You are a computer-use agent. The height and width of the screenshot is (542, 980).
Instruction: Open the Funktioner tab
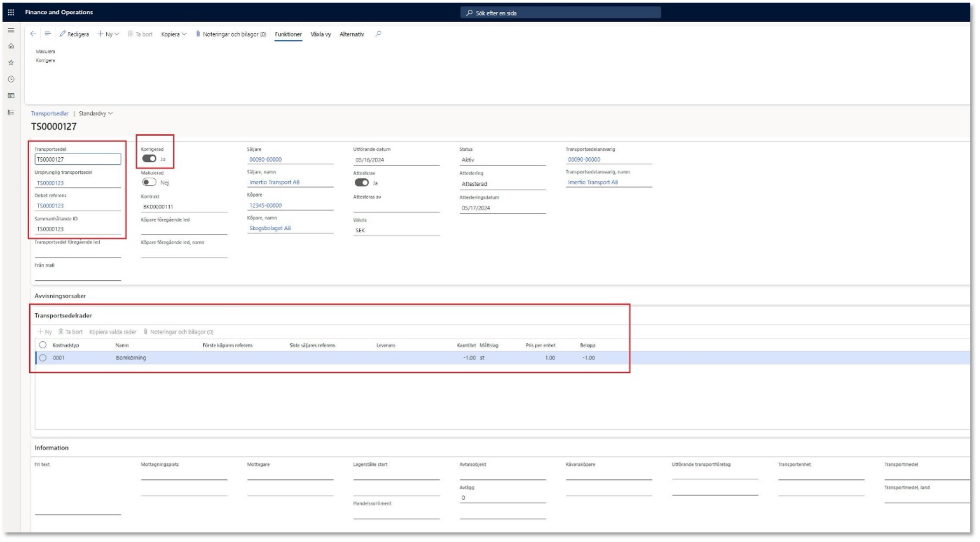[288, 34]
